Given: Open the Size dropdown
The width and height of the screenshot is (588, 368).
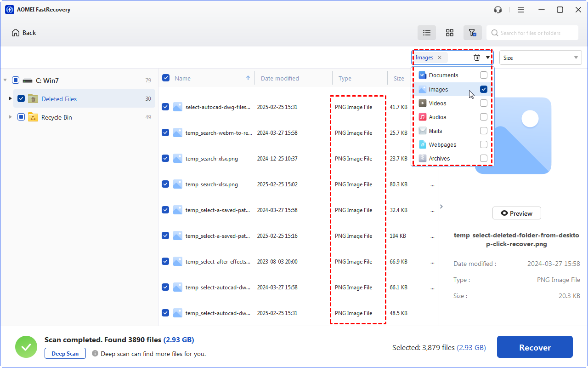Looking at the screenshot, I should (x=540, y=57).
